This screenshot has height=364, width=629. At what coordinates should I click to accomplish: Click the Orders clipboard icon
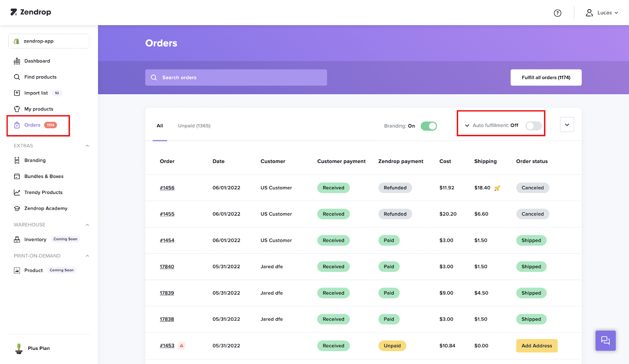click(x=17, y=125)
